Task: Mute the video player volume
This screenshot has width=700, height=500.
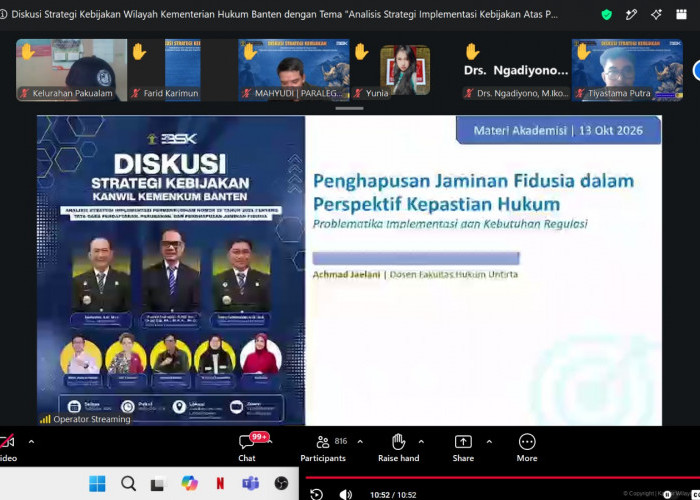Action: coord(345,494)
